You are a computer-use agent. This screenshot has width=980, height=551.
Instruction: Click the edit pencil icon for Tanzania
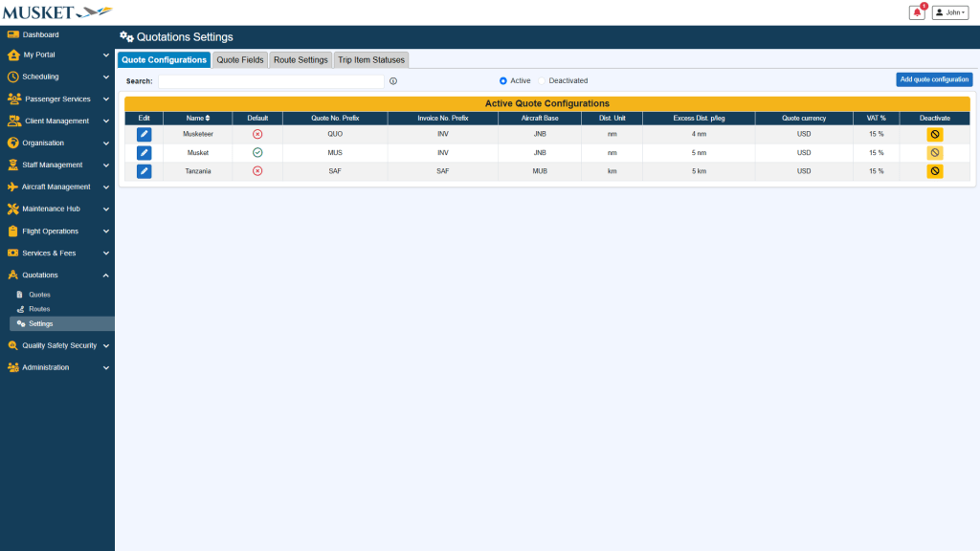pos(144,171)
